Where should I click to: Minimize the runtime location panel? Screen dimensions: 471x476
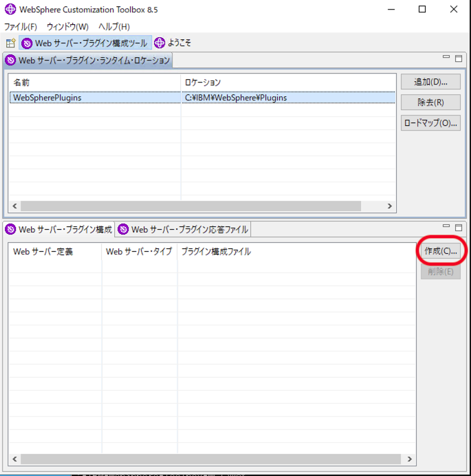[x=446, y=57]
